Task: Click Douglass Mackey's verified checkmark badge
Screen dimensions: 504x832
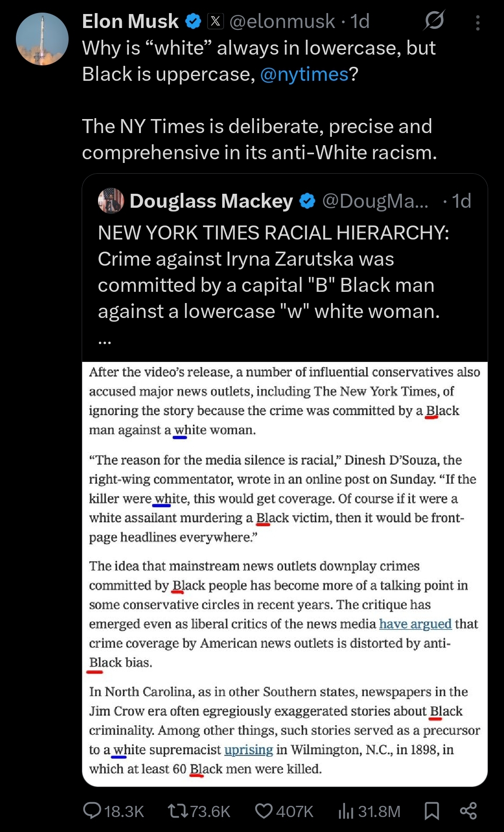Action: click(307, 201)
